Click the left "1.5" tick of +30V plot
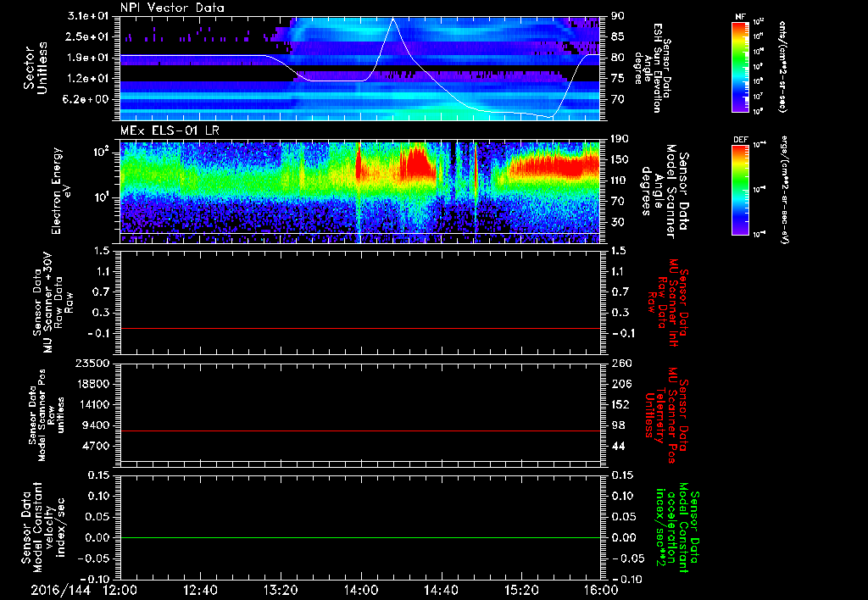Viewport: 868px width, 600px height. 102,251
